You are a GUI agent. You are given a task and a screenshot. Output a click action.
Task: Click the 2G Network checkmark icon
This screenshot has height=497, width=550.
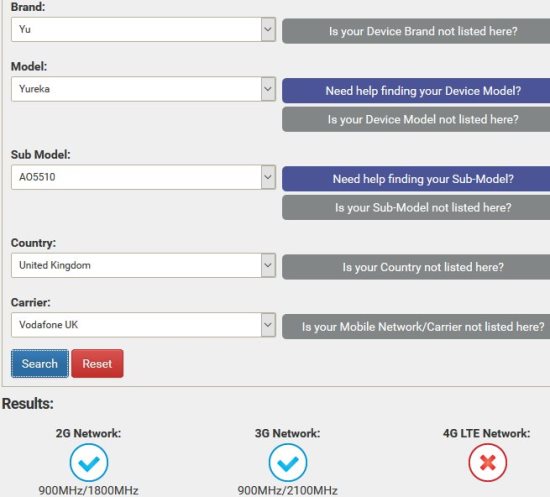89,463
